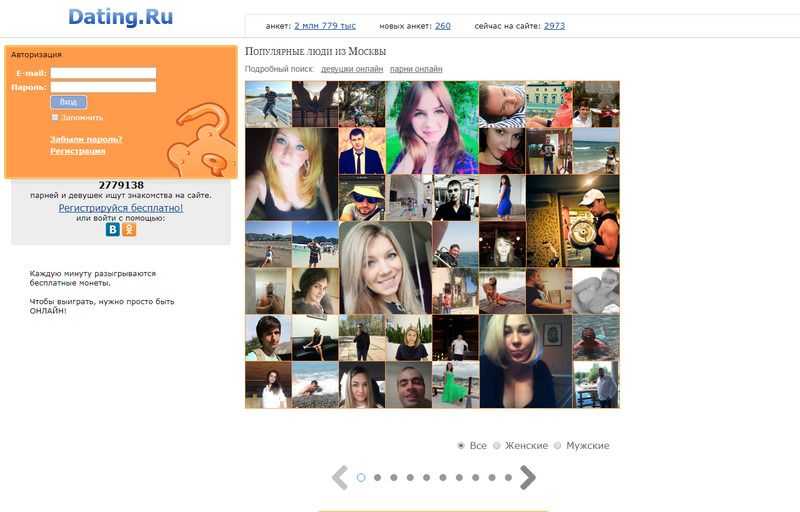Go to previous photo page arrow
This screenshot has width=800, height=512.
click(x=340, y=477)
